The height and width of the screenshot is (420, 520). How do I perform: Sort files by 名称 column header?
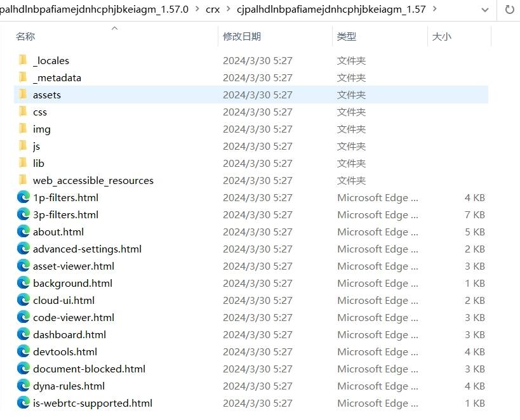point(25,37)
